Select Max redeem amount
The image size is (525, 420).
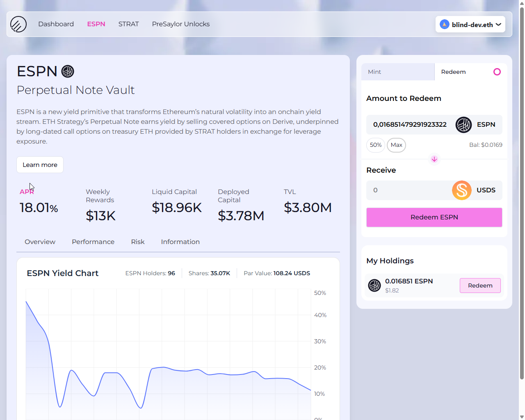tap(396, 145)
